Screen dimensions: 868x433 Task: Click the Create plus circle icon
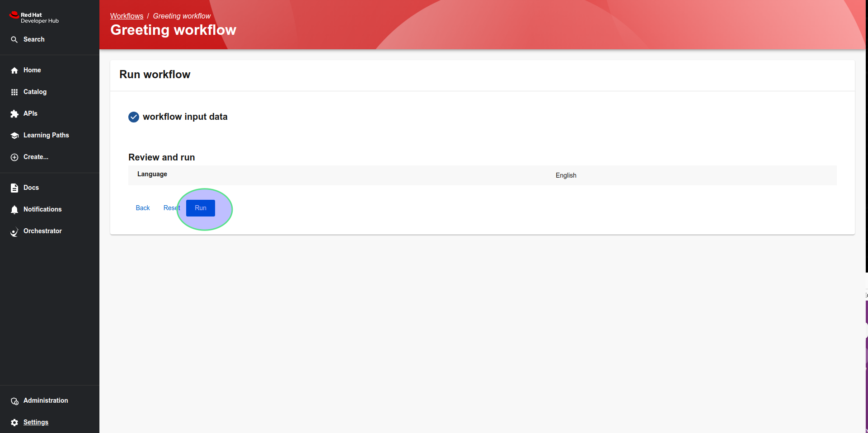point(14,157)
